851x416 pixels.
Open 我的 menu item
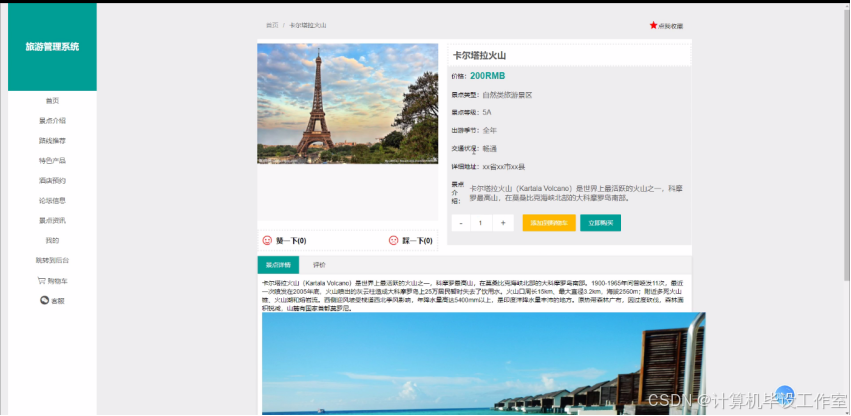click(52, 241)
